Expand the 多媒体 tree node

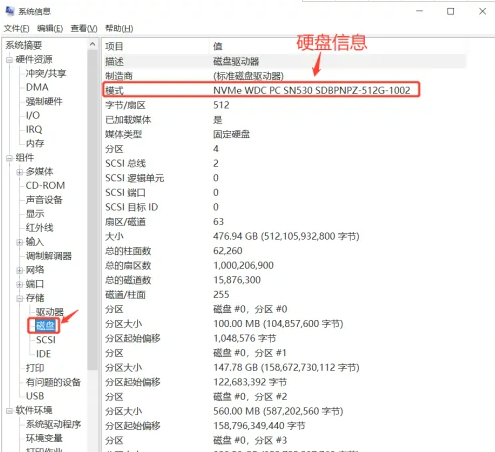[20, 172]
